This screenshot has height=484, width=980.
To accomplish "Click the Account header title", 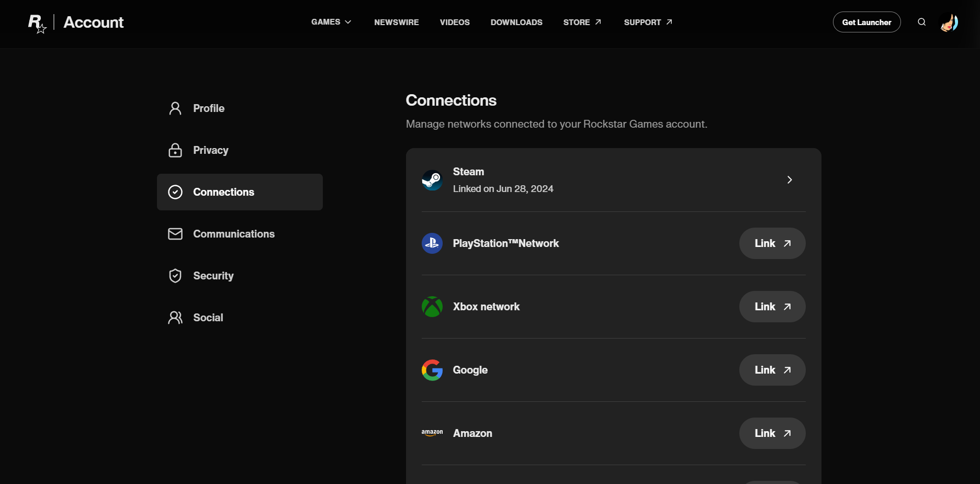I will pos(94,22).
